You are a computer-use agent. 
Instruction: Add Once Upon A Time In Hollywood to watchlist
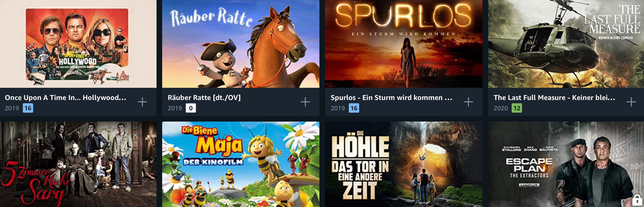(x=142, y=102)
